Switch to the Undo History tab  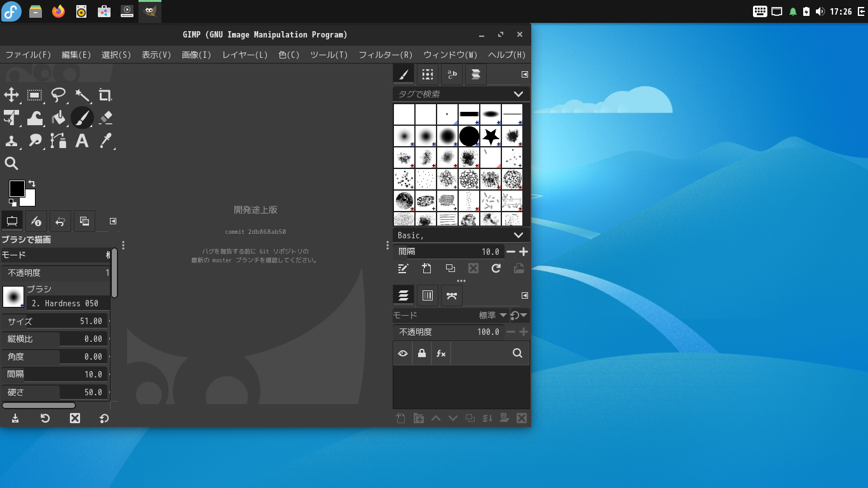(60, 221)
